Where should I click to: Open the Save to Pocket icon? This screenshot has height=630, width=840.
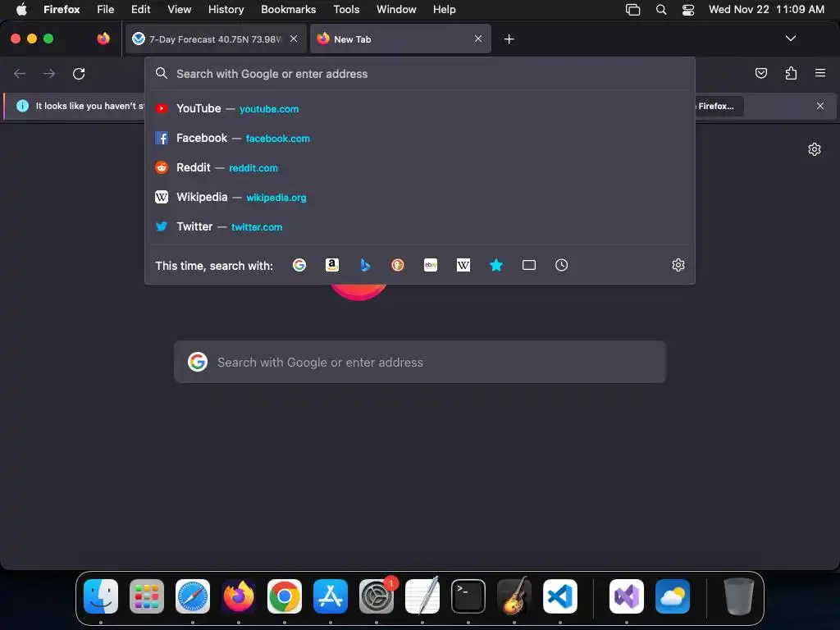[x=760, y=73]
